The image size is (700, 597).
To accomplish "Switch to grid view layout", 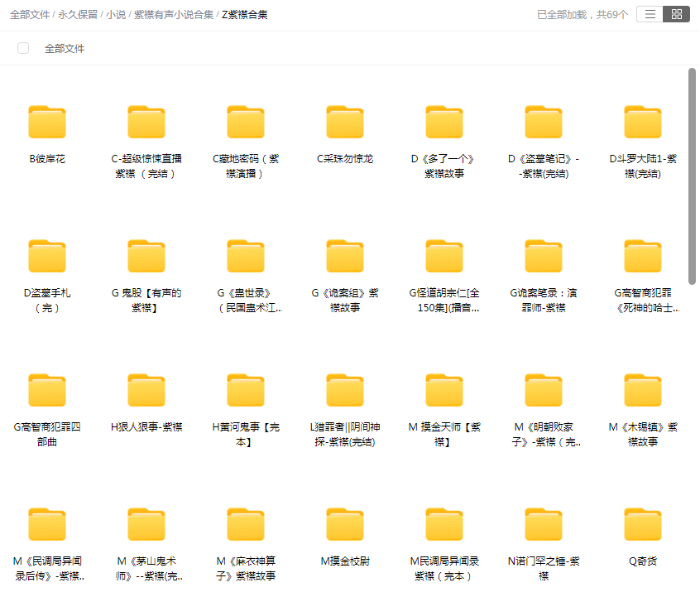I will [677, 14].
